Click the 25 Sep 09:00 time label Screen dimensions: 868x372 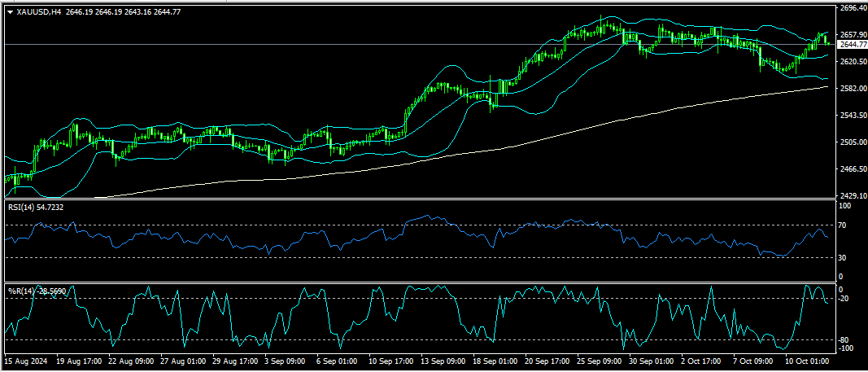point(600,359)
